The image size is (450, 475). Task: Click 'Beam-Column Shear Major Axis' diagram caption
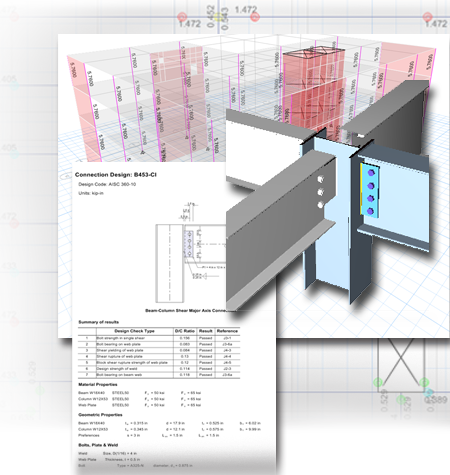pos(186,311)
